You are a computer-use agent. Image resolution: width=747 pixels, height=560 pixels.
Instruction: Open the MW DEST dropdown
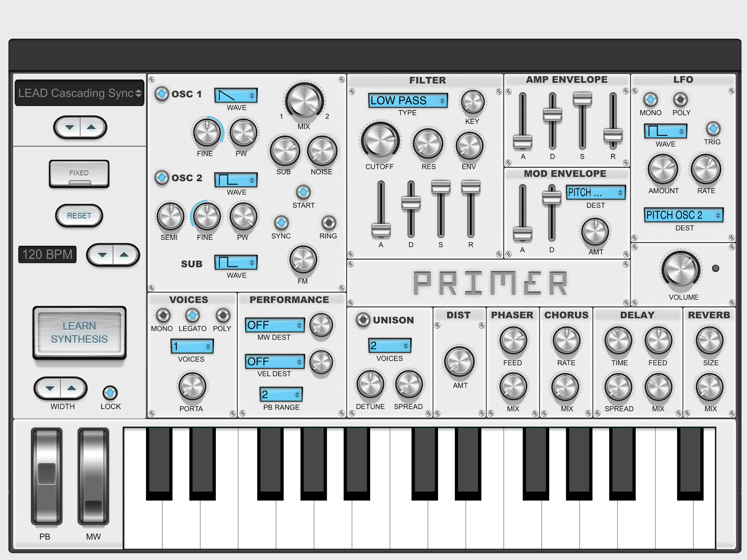(274, 325)
